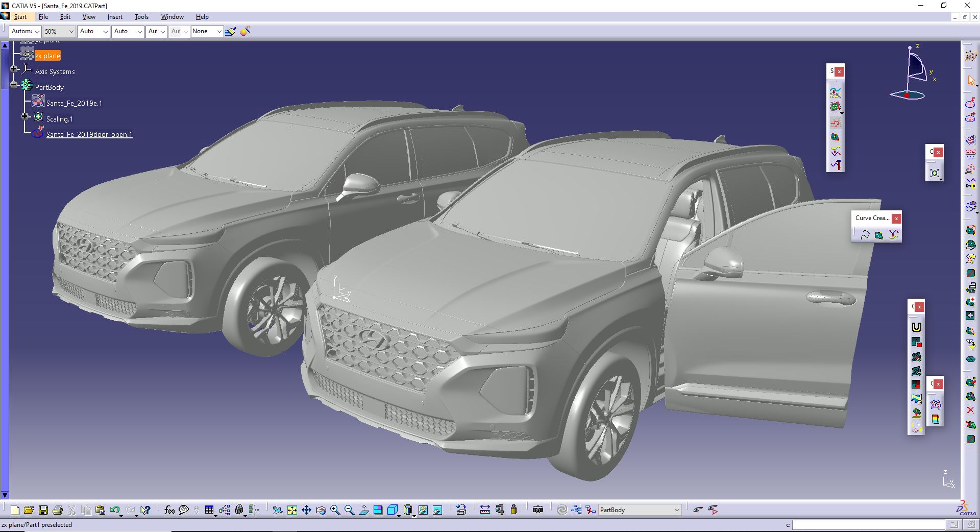The width and height of the screenshot is (980, 532).
Task: Select zx plane in the tree
Action: coord(47,56)
